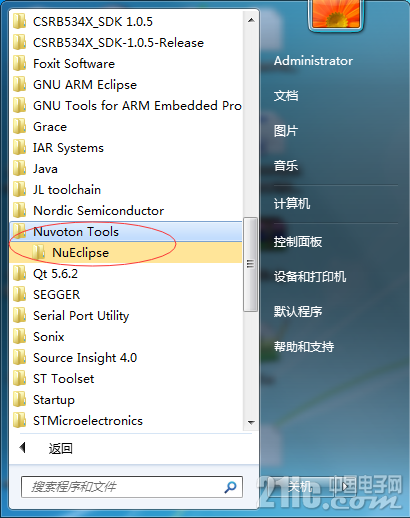Click the user account flower picture
The height and width of the screenshot is (518, 410).
[336, 14]
